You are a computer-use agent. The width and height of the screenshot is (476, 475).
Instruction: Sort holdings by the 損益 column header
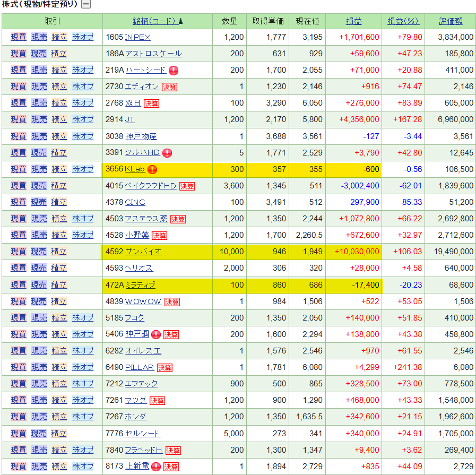354,21
